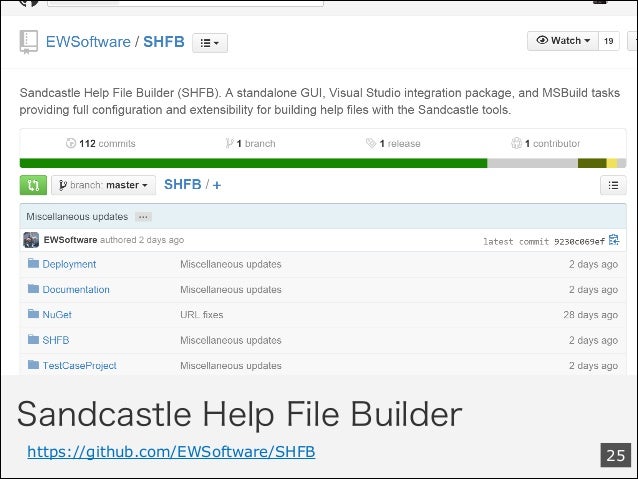Image resolution: width=638 pixels, height=479 pixels.
Task: Click the SHFB folder icon in file list
Action: [x=33, y=339]
